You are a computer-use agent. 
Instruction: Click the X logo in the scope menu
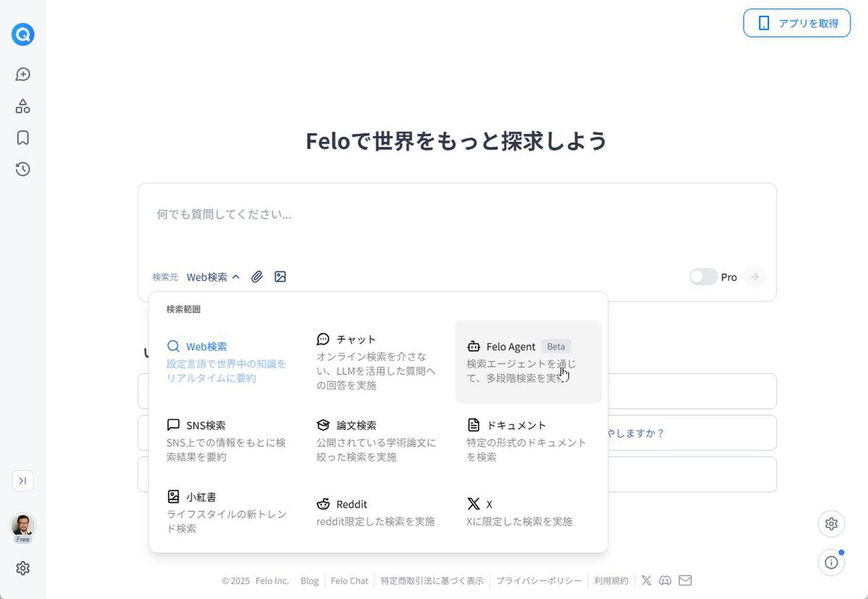tap(474, 504)
